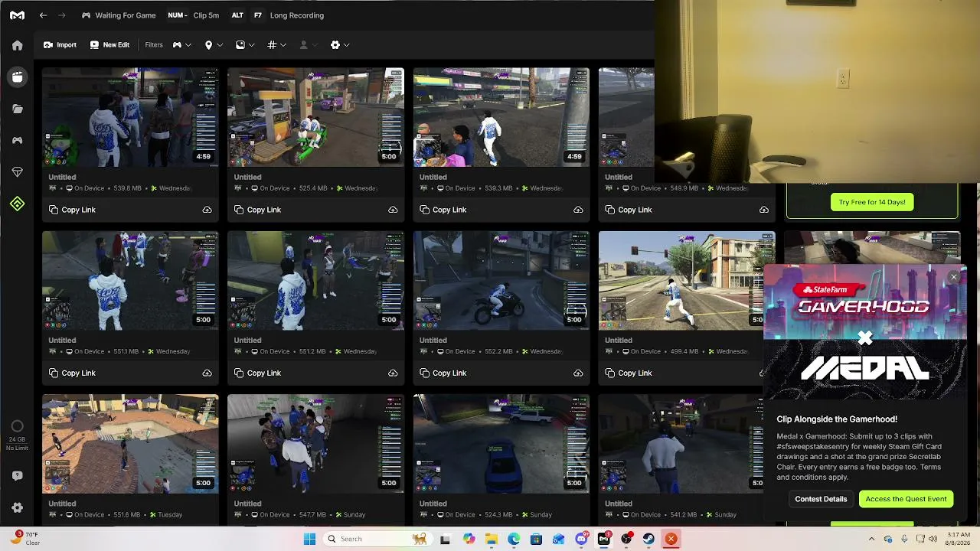
Task: Click the New Edit button
Action: click(109, 45)
